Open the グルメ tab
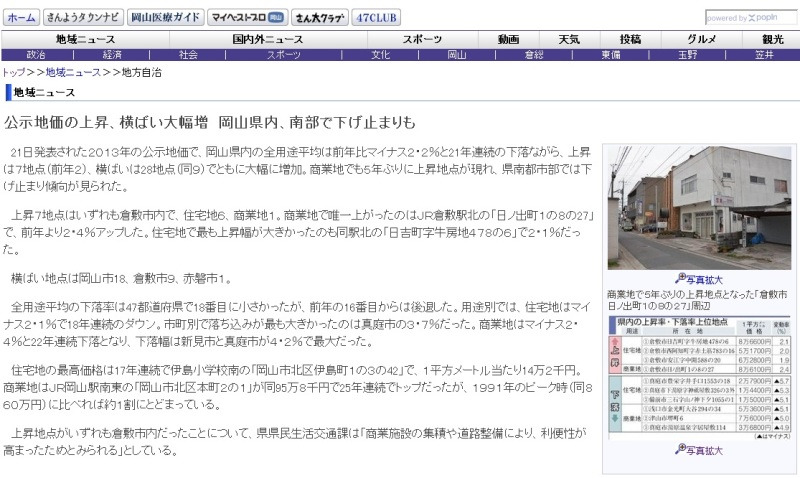Screen dimensions: 800x478 (702, 39)
